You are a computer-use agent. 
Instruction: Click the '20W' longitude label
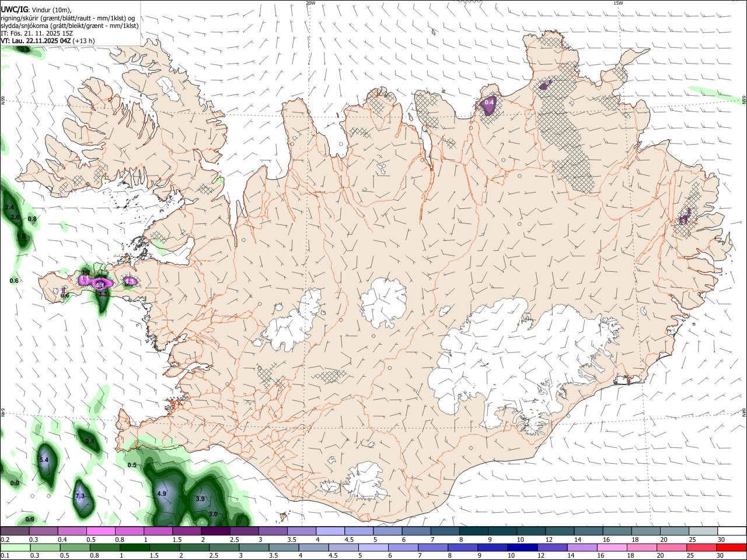pos(310,3)
